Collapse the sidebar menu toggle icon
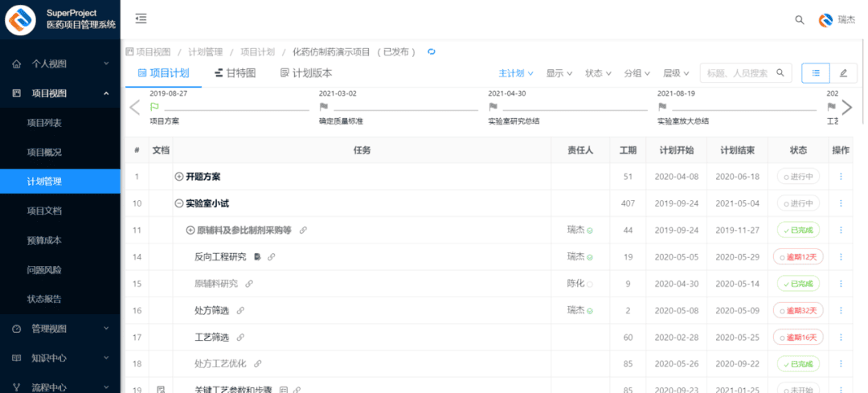 (x=141, y=18)
